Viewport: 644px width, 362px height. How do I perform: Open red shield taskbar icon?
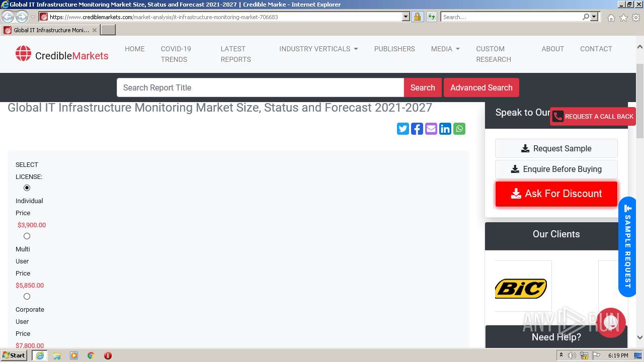[x=108, y=355]
